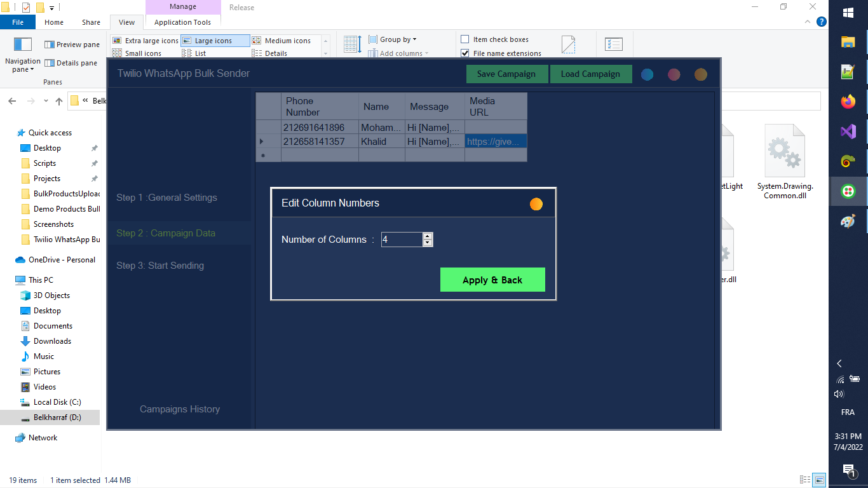Switch to the Share ribbon tab
Image resolution: width=868 pixels, height=488 pixels.
tap(91, 22)
